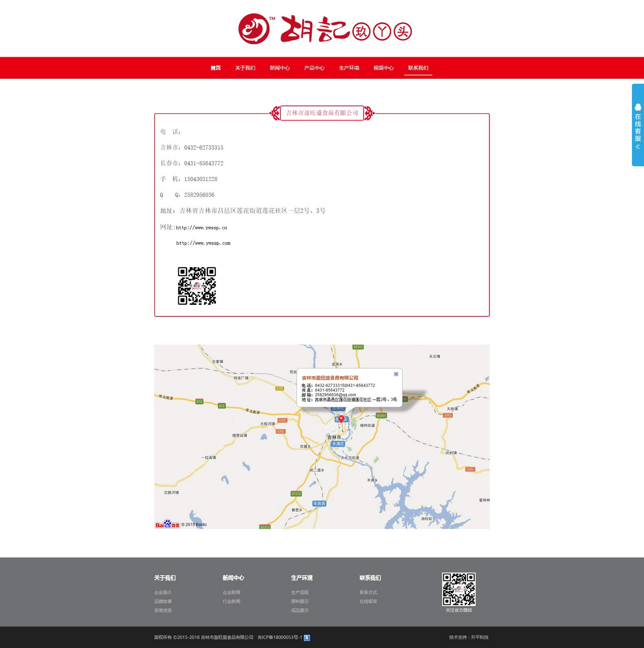Open the http://www.ywssp.com link
The width and height of the screenshot is (644, 648).
[x=203, y=243]
